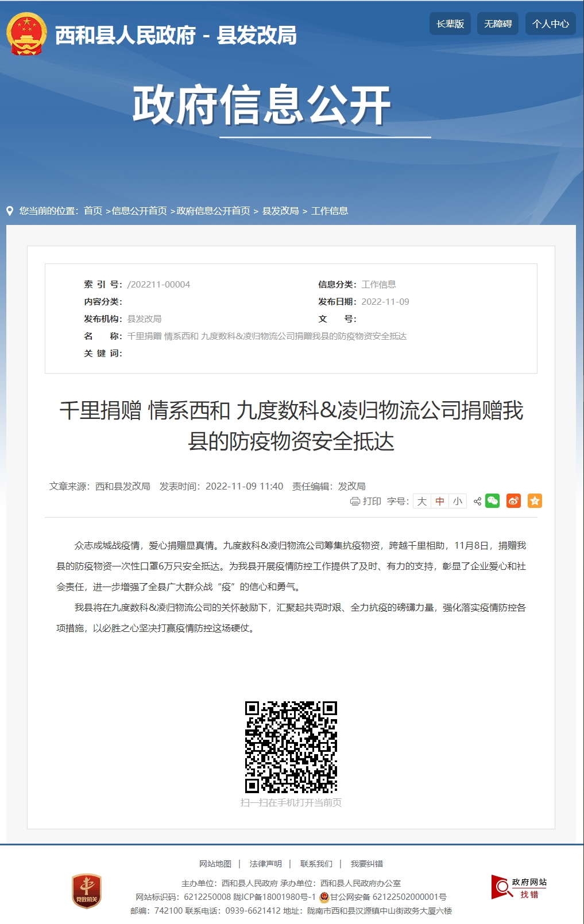Set font size to 小

tap(458, 501)
